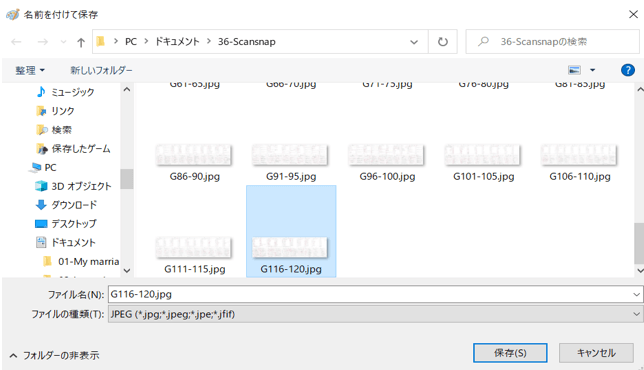The height and width of the screenshot is (370, 644).
Task: Collapse folders with フォルダーの非表示
Action: click(x=55, y=355)
